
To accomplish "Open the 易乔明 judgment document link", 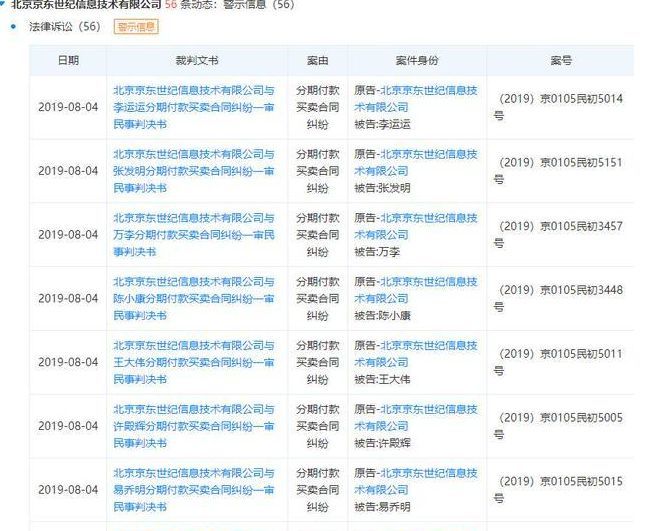I will (194, 490).
